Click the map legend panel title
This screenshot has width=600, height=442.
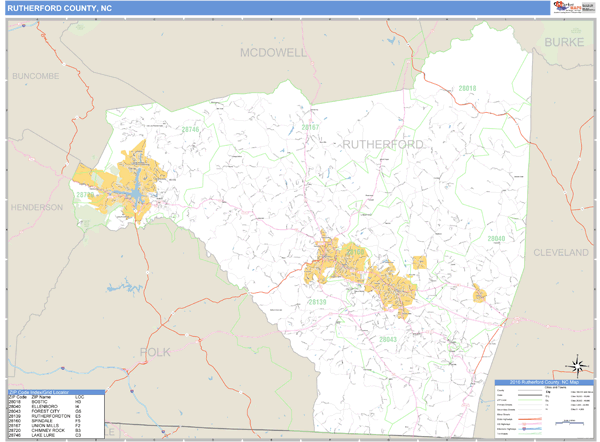click(x=545, y=383)
